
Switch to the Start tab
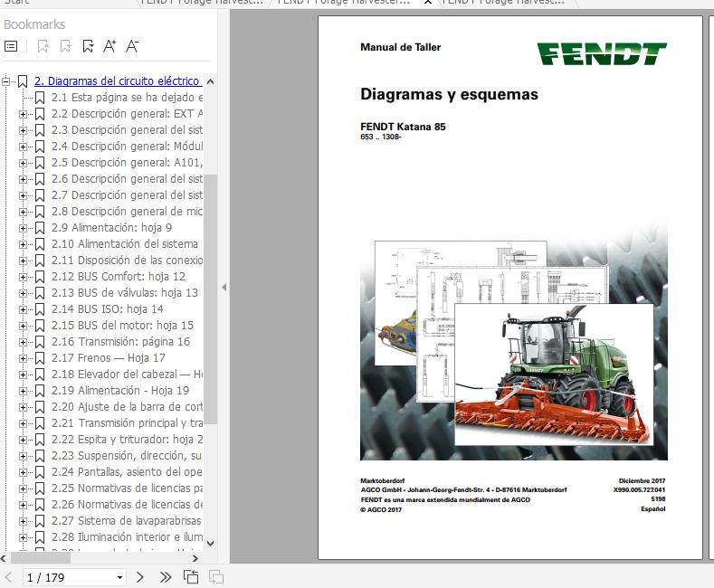pos(17,3)
